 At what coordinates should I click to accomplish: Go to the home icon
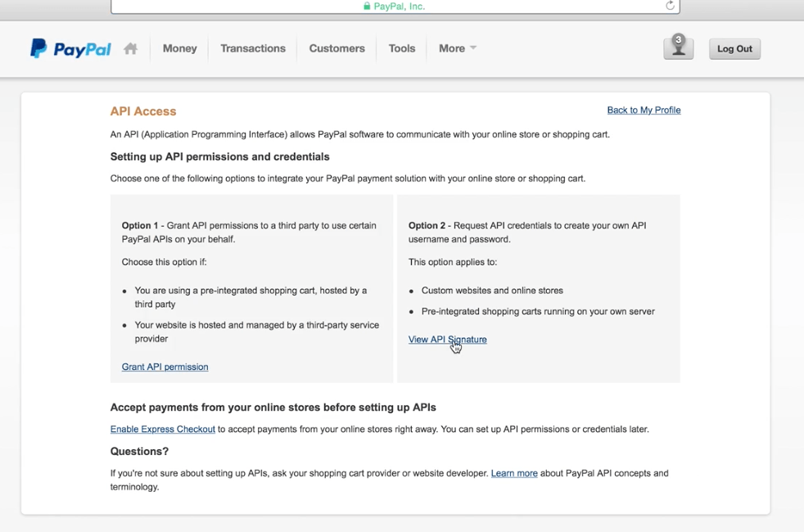130,48
